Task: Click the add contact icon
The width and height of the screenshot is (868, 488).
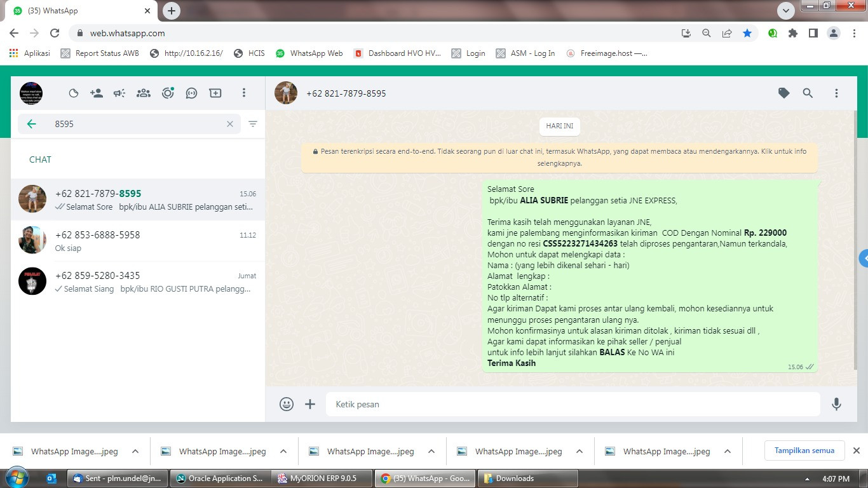Action: pos(97,93)
